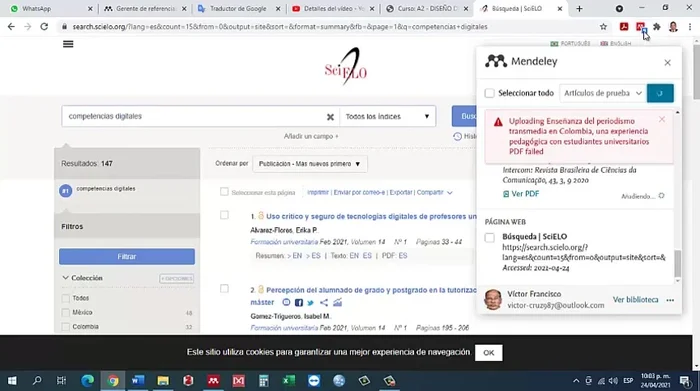Open Excel from the taskbar
Viewport: 700px width, 391px height.
(288, 381)
